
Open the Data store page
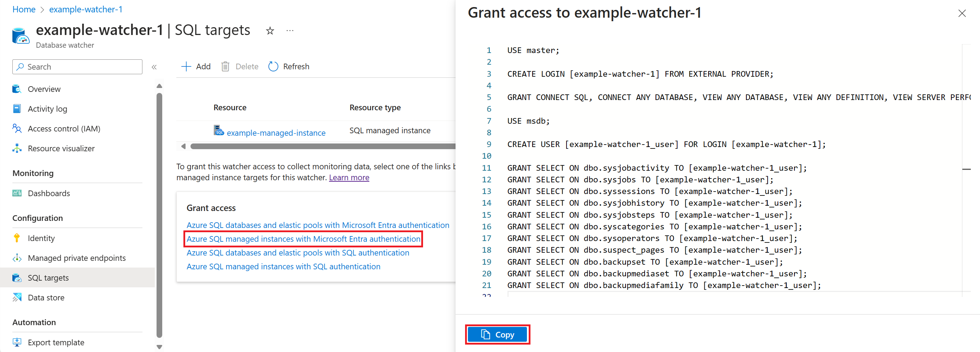46,297
